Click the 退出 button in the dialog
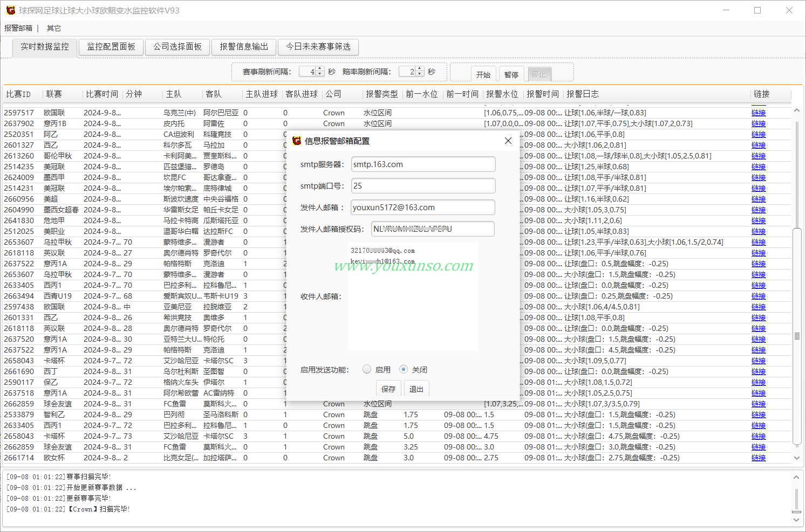The image size is (806, 532). [416, 389]
